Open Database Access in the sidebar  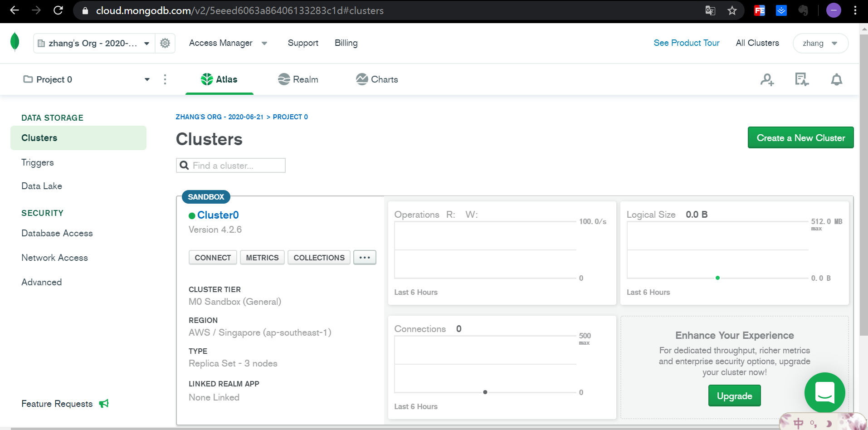(57, 233)
